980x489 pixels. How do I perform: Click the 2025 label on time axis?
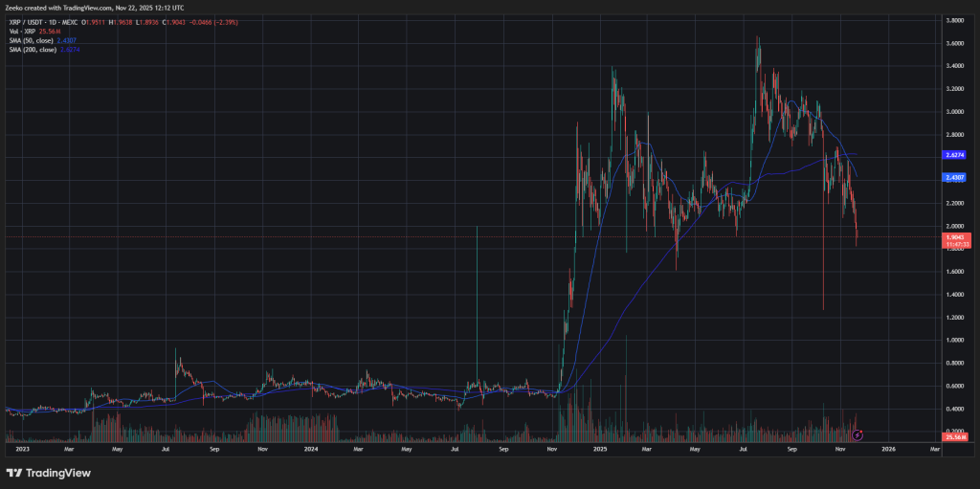599,448
